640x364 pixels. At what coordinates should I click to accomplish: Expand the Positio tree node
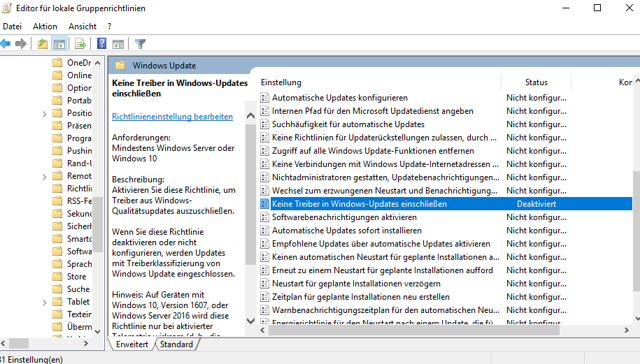(x=45, y=114)
